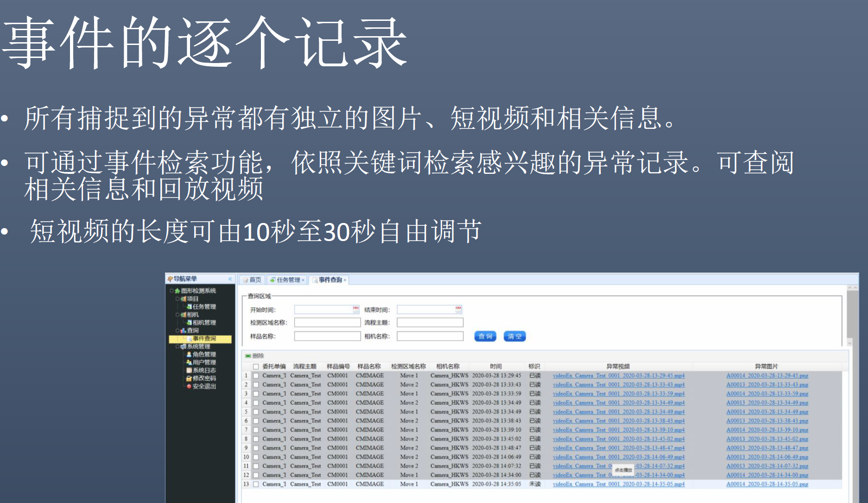Check the select-all checkbox in table header
Viewport: 868px width, 503px height.
pos(256,367)
